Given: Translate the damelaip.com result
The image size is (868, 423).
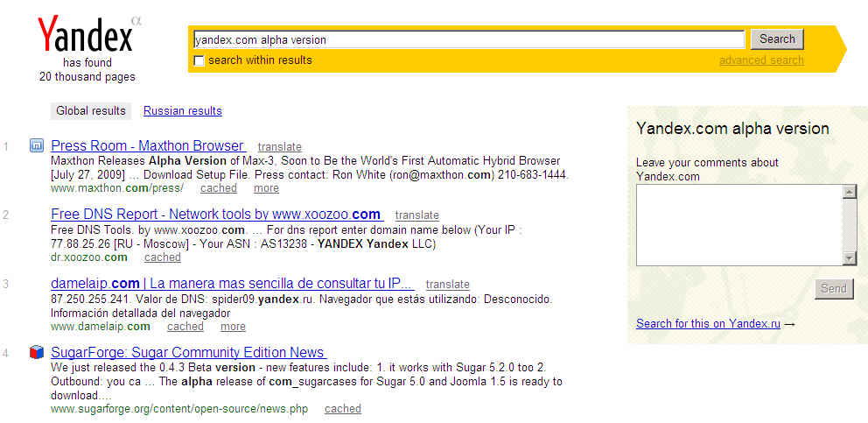Looking at the screenshot, I should 447,285.
